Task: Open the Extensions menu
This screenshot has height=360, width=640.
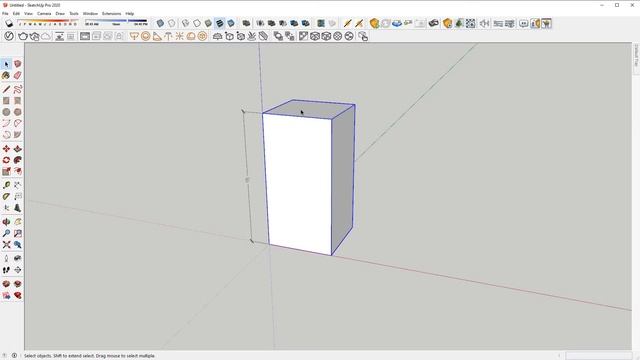Action: tap(111, 13)
